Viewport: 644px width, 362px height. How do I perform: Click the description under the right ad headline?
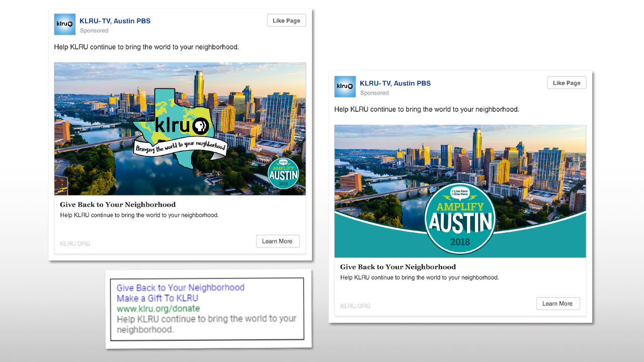point(420,278)
